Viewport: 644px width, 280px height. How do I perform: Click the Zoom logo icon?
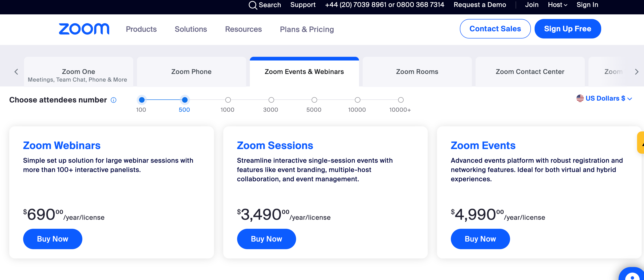point(84,29)
